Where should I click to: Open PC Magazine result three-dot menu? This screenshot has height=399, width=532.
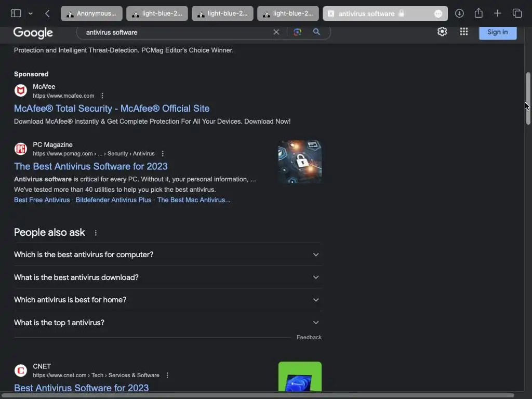click(x=163, y=154)
